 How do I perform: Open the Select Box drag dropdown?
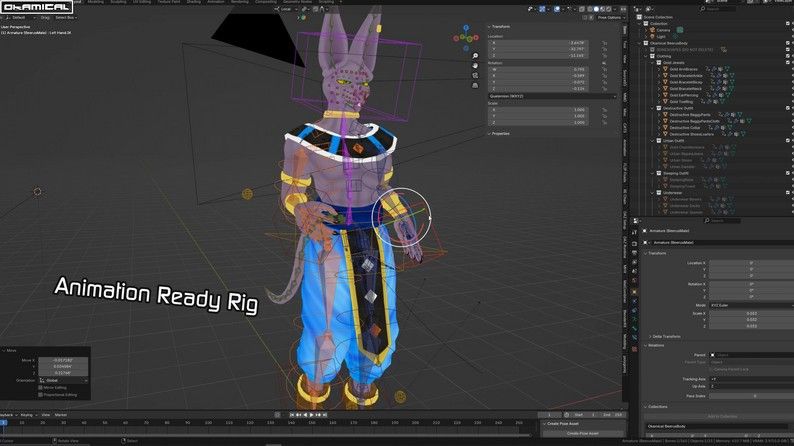(65, 18)
